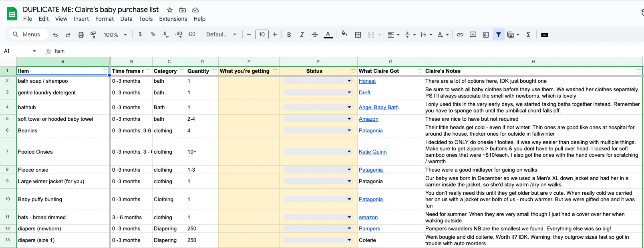Open the 123 number format menu
This screenshot has height=248, width=644.
click(x=192, y=34)
